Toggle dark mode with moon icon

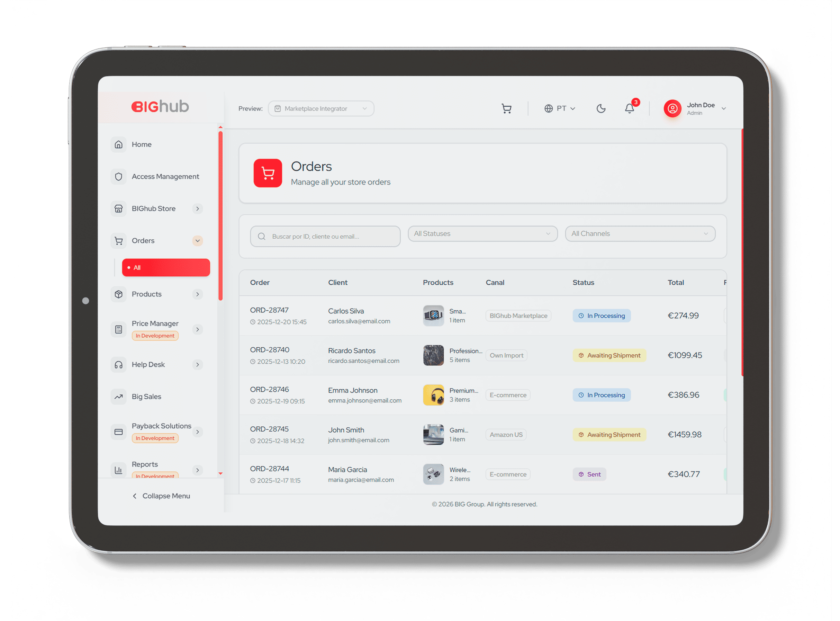(601, 109)
